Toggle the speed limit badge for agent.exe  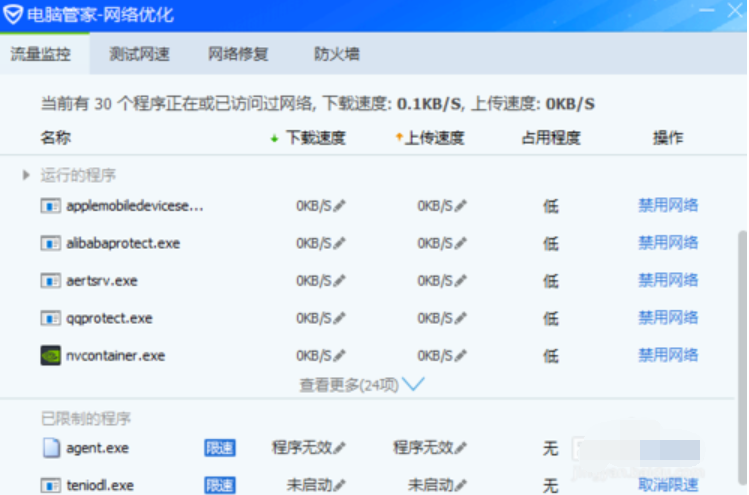220,448
